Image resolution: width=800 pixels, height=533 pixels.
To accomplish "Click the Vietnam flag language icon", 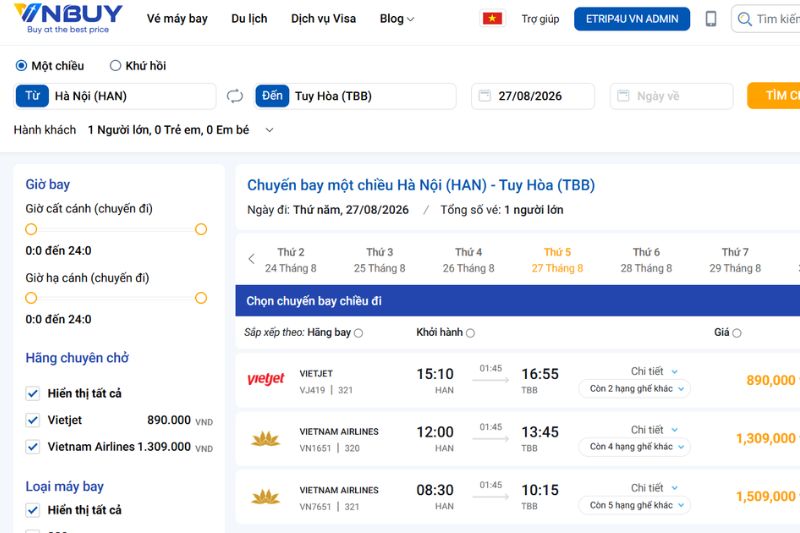I will pos(492,19).
